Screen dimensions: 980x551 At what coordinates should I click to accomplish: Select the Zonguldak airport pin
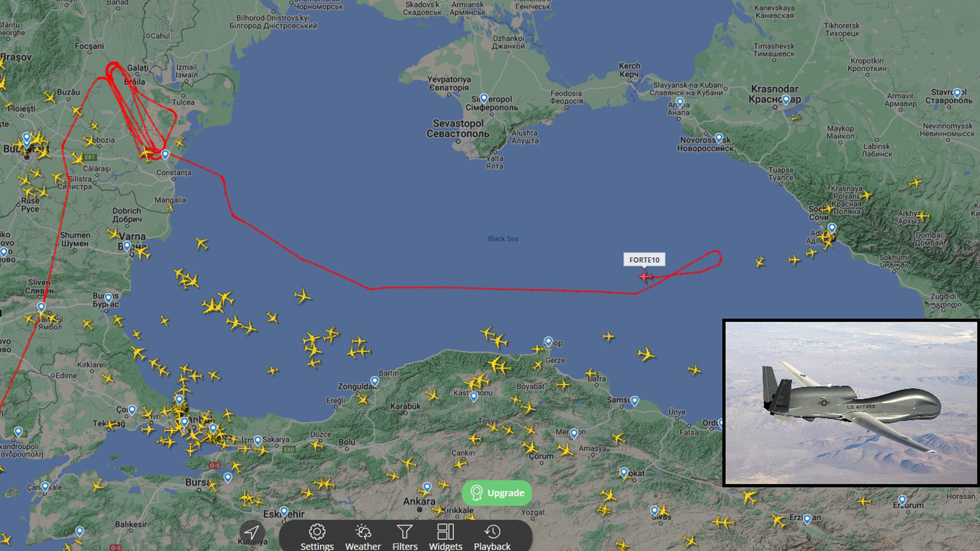point(375,381)
